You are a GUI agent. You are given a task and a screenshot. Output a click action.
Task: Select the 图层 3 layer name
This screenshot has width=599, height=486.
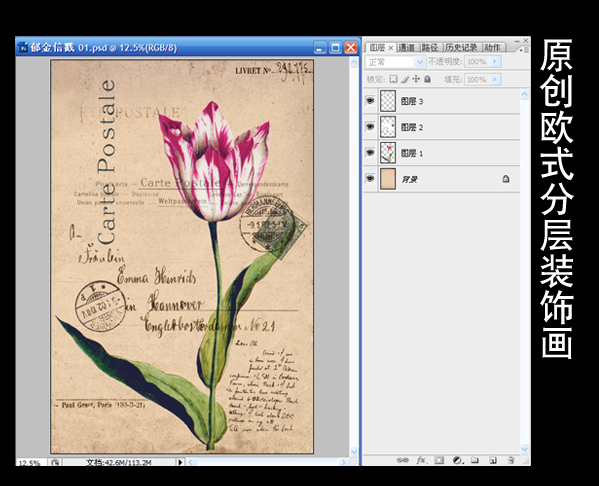[x=412, y=101]
